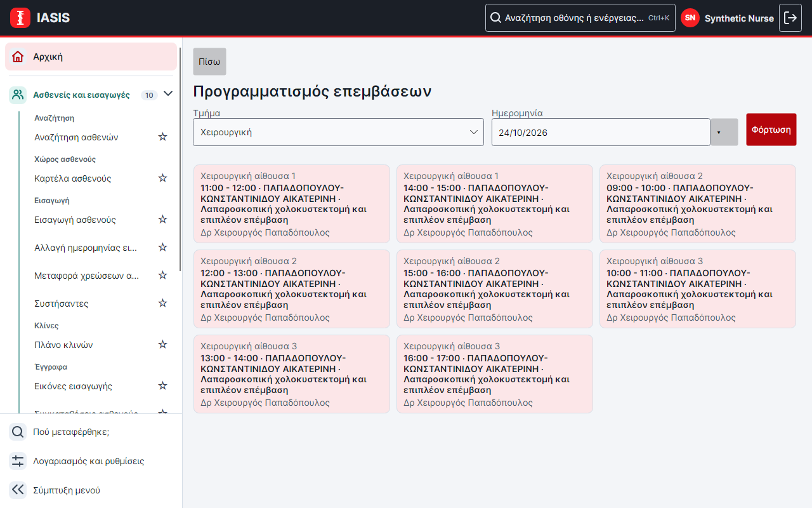Image resolution: width=812 pixels, height=508 pixels.
Task: Click the Αναζήτηση οθόνης ή ενέργειας search box
Action: point(580,18)
